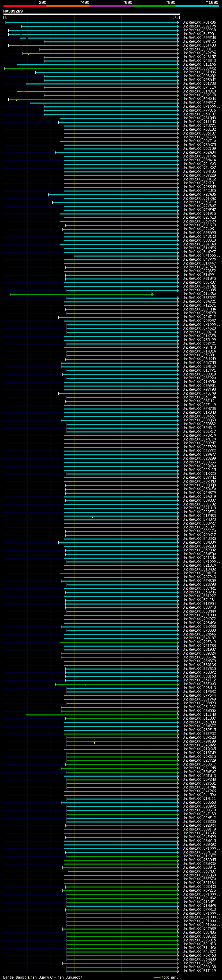This screenshot has height=980, width=222.
Task: Select hit label UniRef100_Q1CYV1
Action: [199, 371]
